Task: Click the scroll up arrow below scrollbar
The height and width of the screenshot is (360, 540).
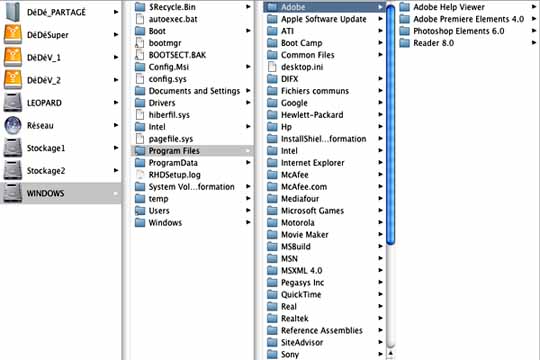Action: pos(390,353)
